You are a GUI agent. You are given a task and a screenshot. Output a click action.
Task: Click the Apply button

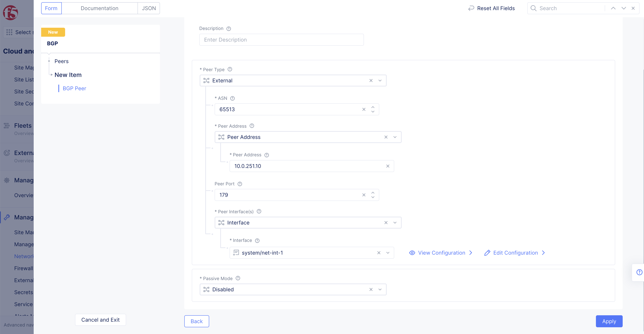tap(609, 321)
